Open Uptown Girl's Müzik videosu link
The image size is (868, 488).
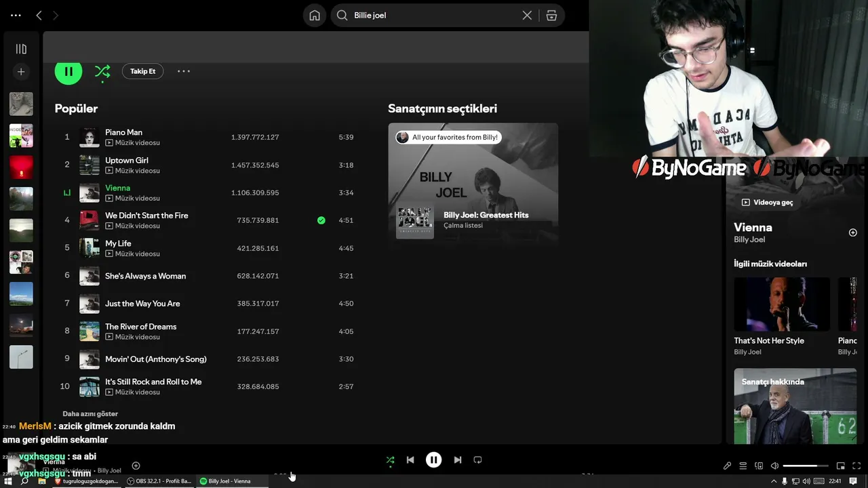pyautogui.click(x=133, y=171)
